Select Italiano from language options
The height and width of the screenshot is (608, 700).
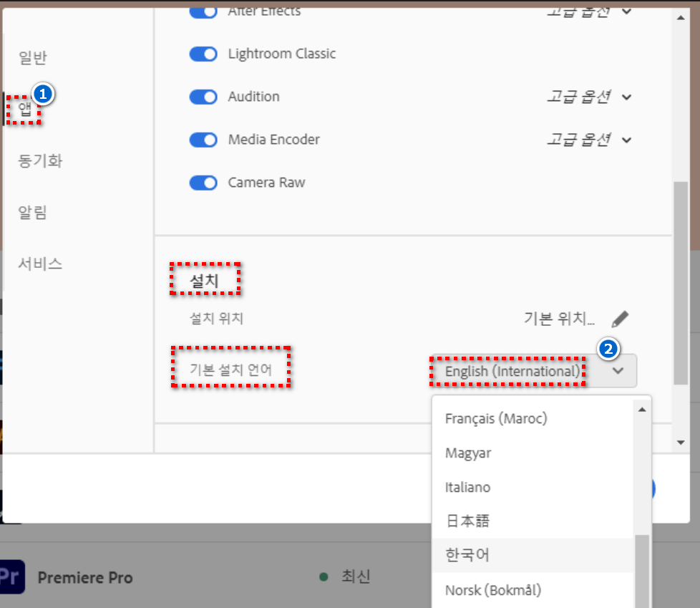pos(467,488)
